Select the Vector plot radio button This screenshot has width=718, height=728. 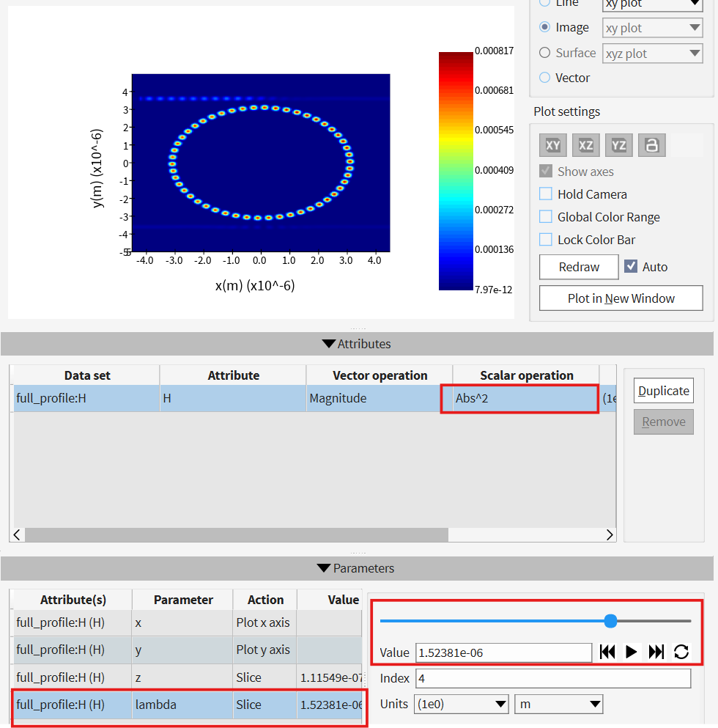[x=544, y=78]
